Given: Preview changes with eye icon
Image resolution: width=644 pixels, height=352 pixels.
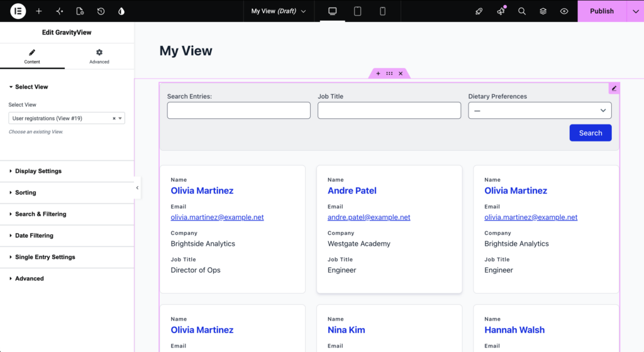Looking at the screenshot, I should pyautogui.click(x=564, y=11).
